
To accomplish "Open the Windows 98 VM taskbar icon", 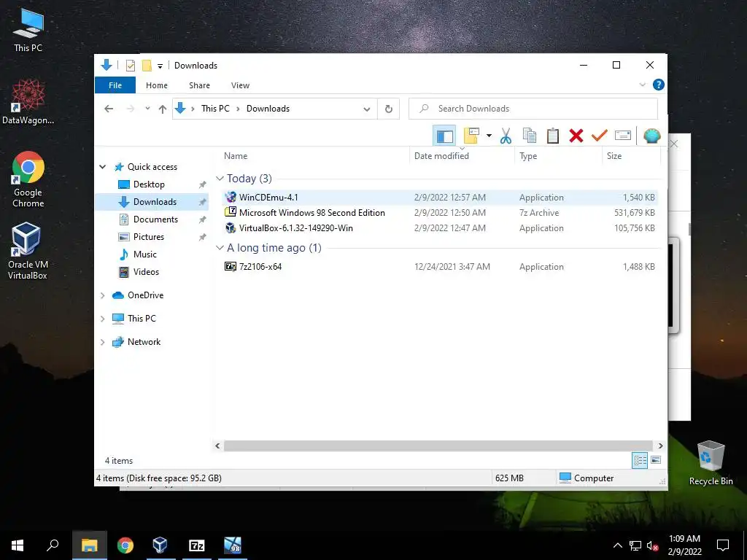I will click(233, 545).
